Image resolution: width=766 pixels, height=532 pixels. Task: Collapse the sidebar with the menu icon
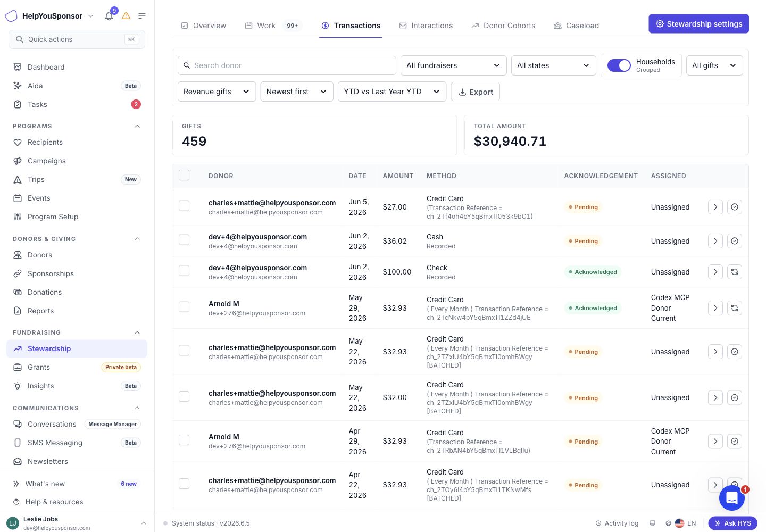coord(142,16)
